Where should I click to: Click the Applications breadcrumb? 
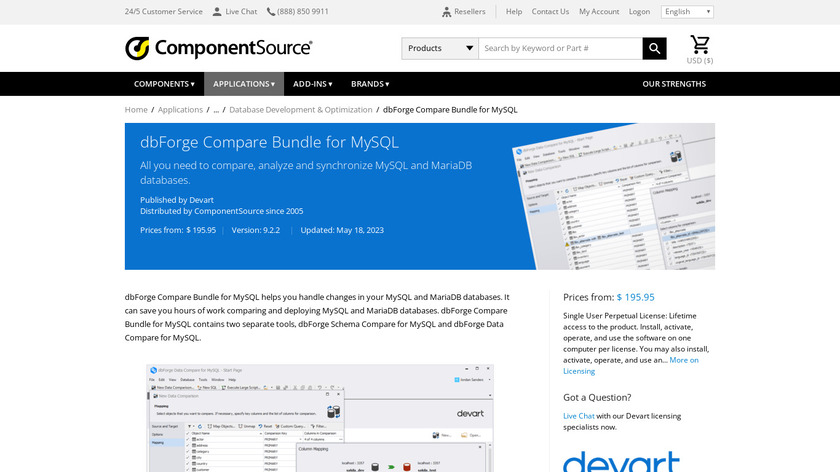(180, 110)
